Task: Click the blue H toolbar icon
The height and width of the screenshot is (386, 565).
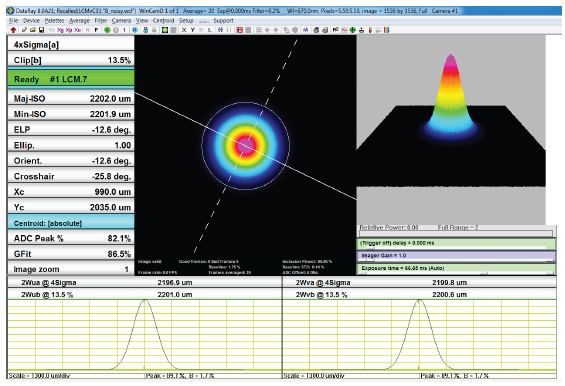Action: click(x=220, y=30)
